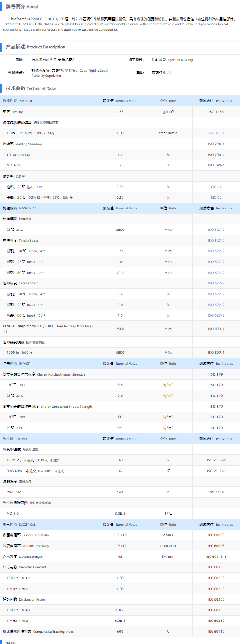Viewport: 240px width, 644px height.
Task: Select the DSC melting temperature 168
Action: (x=120, y=492)
